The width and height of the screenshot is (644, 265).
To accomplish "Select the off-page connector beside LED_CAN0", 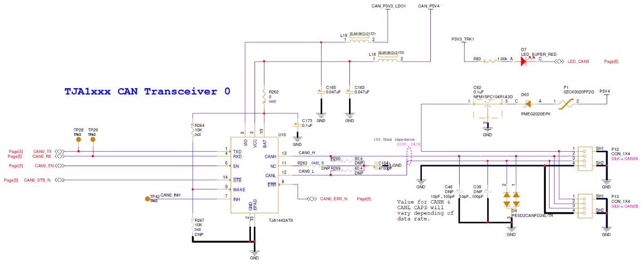I will (560, 61).
